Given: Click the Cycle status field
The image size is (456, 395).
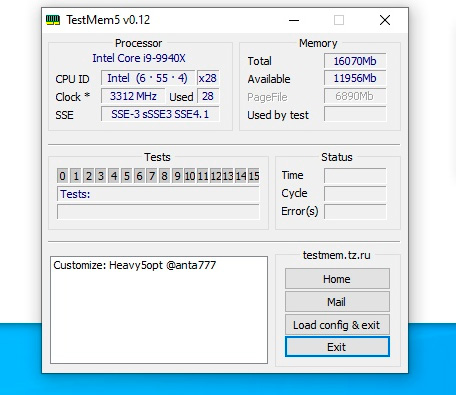Looking at the screenshot, I should [x=355, y=193].
